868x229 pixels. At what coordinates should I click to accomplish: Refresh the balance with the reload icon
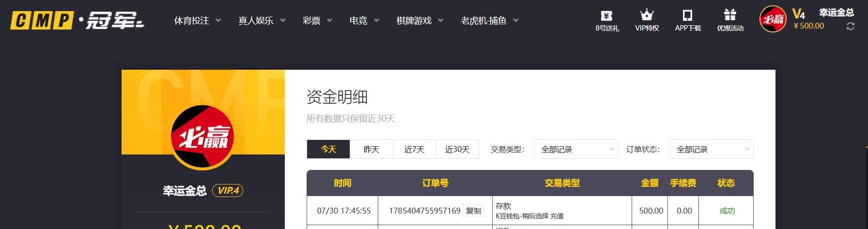(850, 27)
